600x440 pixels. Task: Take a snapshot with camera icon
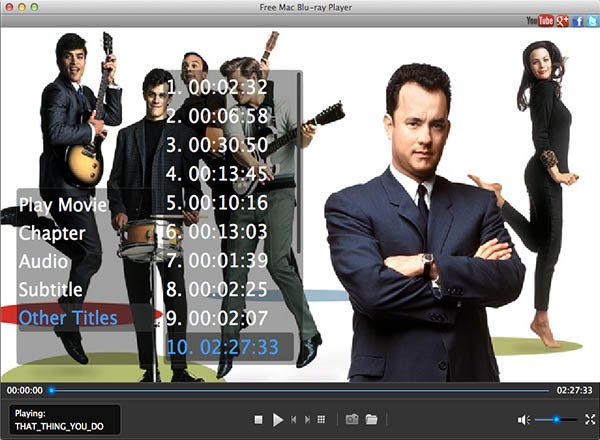tap(352, 419)
